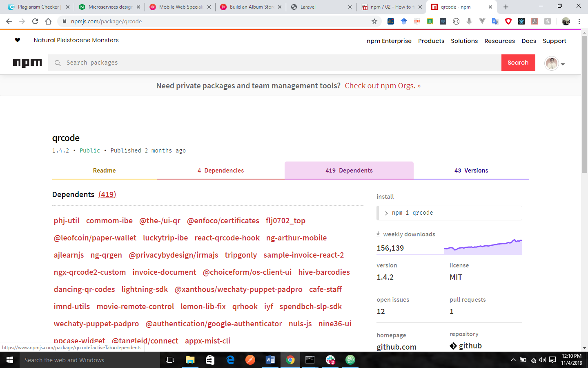Open movie-remote-control package link
Image resolution: width=588 pixels, height=368 pixels.
pos(135,307)
